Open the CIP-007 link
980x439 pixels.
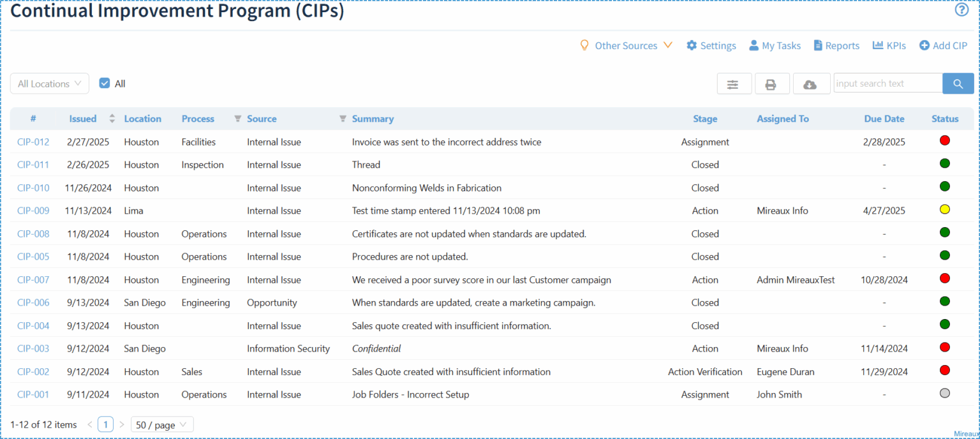[33, 279]
